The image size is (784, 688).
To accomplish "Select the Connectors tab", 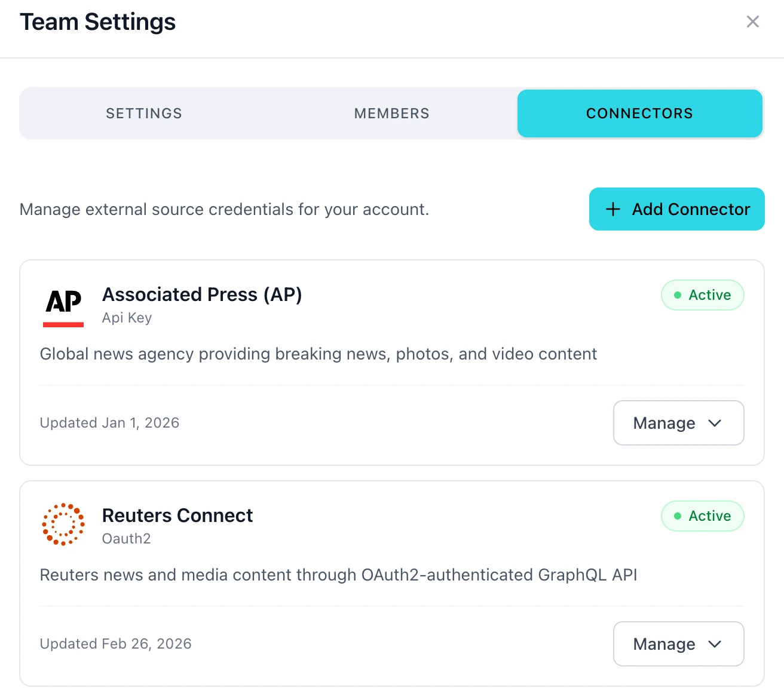I will 640,113.
